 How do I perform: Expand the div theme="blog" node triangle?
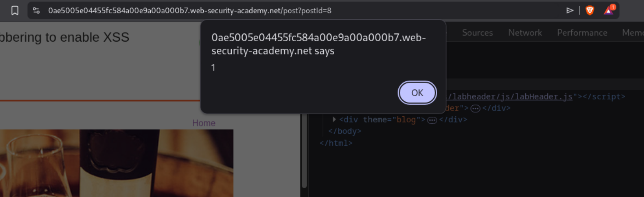tap(334, 119)
